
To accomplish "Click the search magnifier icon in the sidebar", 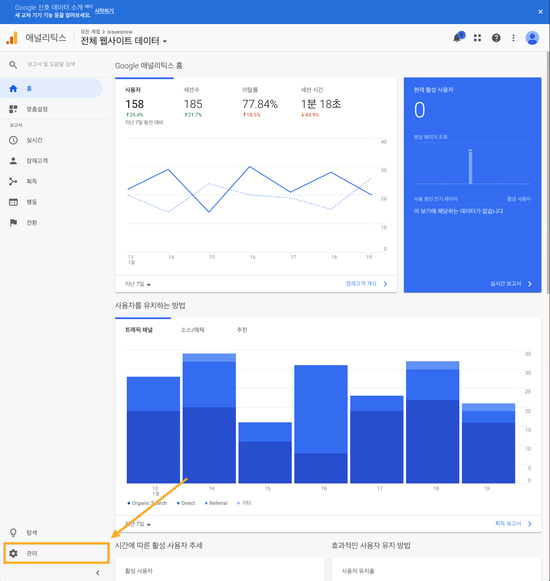I will [x=13, y=65].
